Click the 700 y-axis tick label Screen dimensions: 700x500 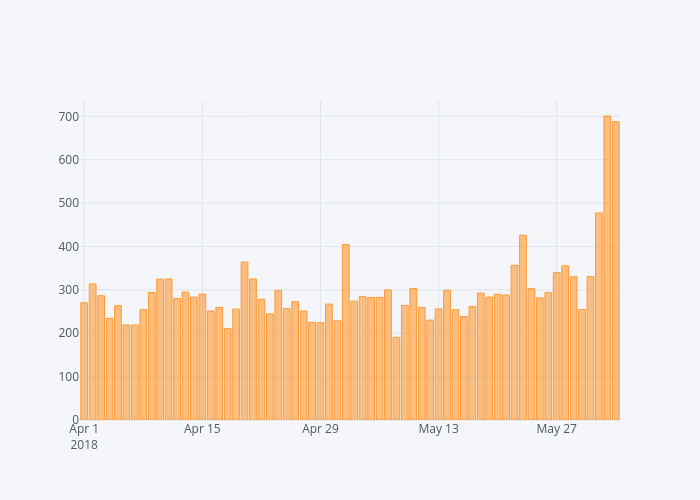[x=68, y=117]
